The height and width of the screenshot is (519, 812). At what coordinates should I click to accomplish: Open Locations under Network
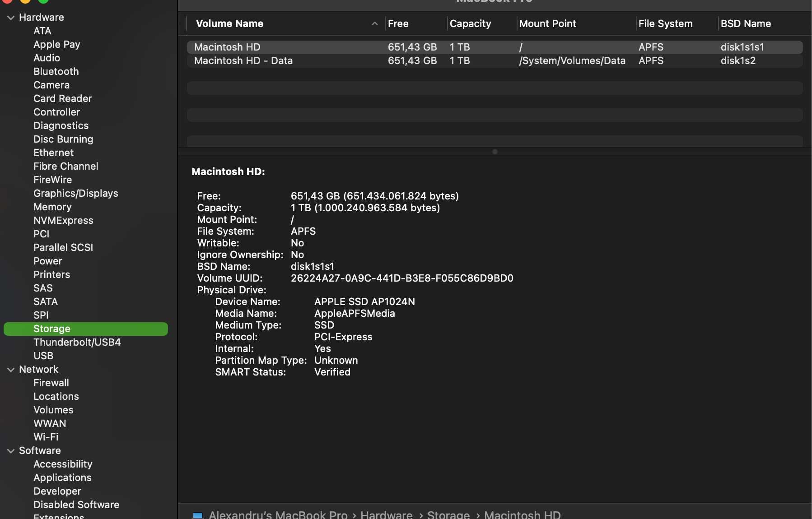(56, 396)
